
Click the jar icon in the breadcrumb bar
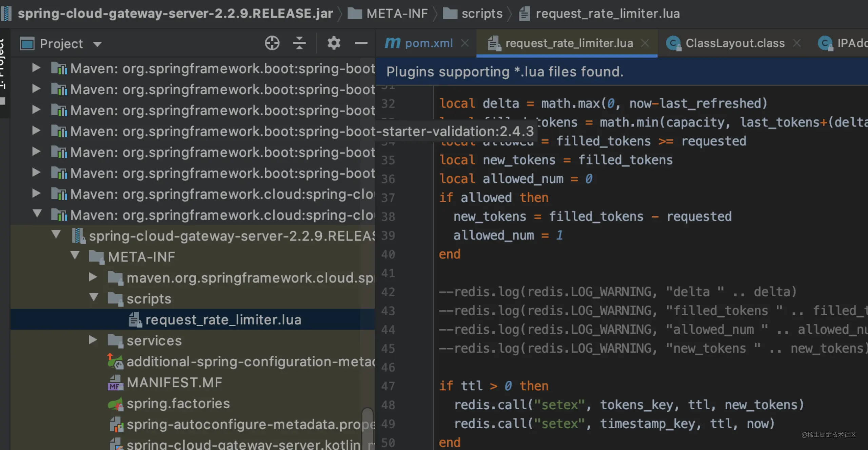coord(6,14)
